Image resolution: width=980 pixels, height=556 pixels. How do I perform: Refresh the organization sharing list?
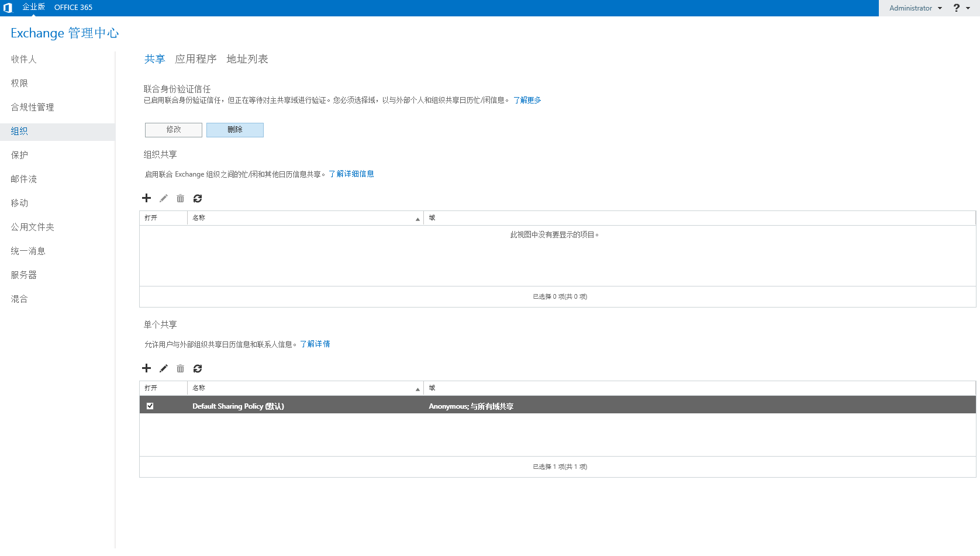click(x=198, y=198)
